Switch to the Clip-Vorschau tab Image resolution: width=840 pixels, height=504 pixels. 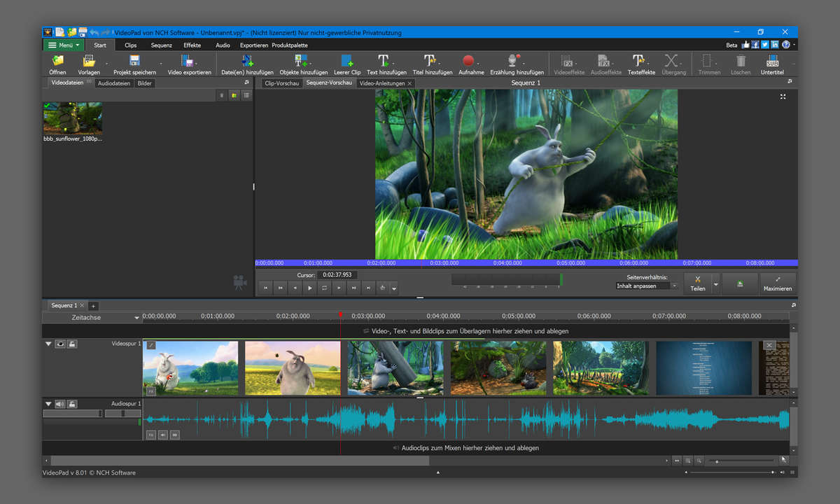point(281,83)
